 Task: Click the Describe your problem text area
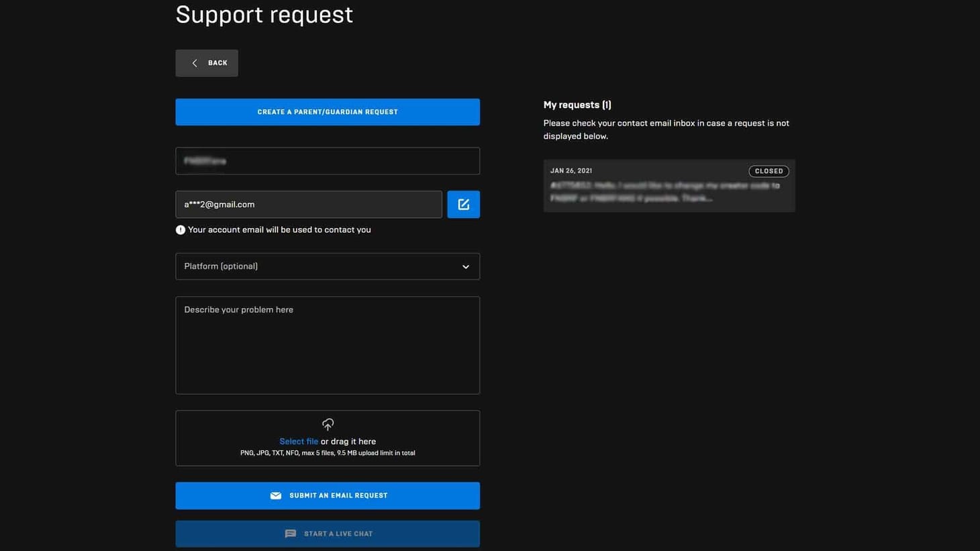(x=328, y=344)
